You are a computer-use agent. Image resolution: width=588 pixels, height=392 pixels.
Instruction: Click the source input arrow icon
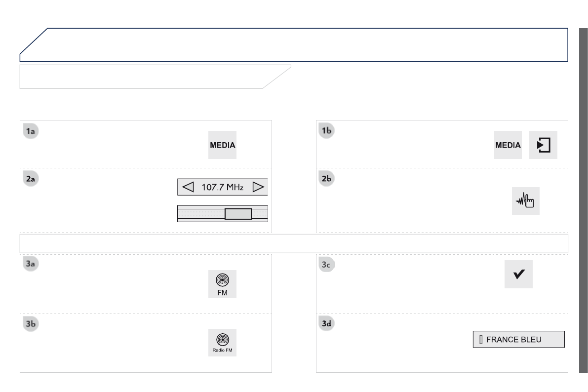543,145
